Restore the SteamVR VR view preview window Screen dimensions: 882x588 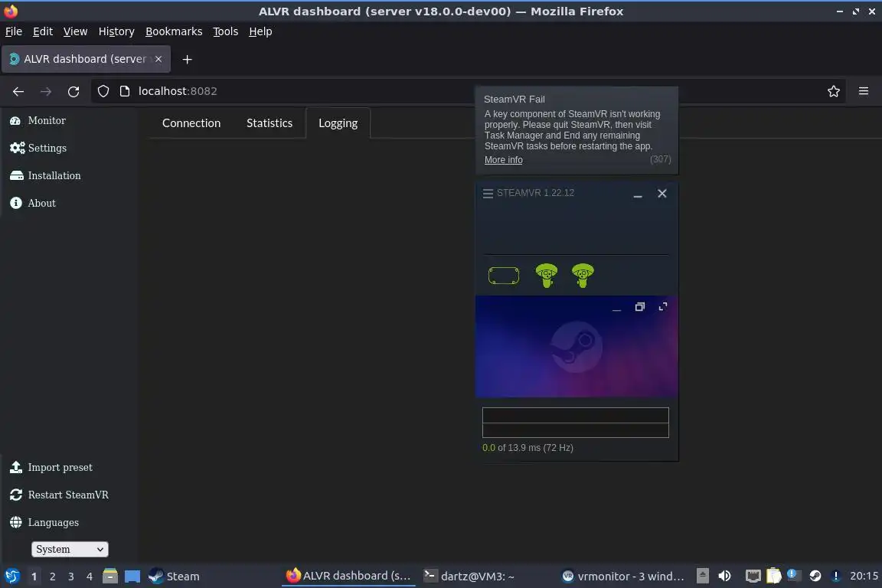tap(639, 307)
